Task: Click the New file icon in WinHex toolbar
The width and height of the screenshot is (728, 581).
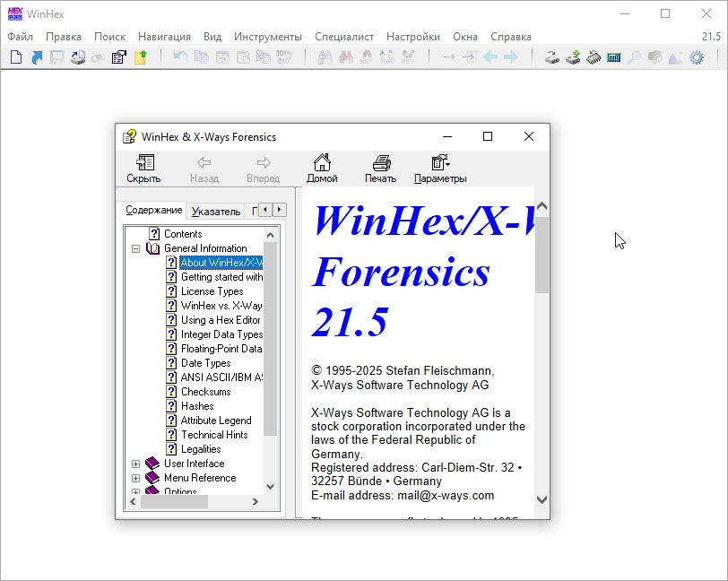Action: click(x=16, y=57)
